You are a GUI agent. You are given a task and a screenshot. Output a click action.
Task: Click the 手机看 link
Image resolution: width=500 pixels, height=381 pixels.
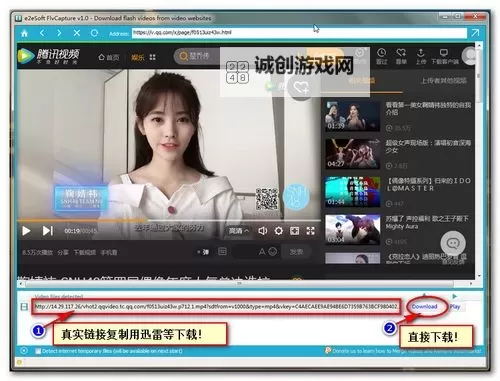[x=109, y=252]
